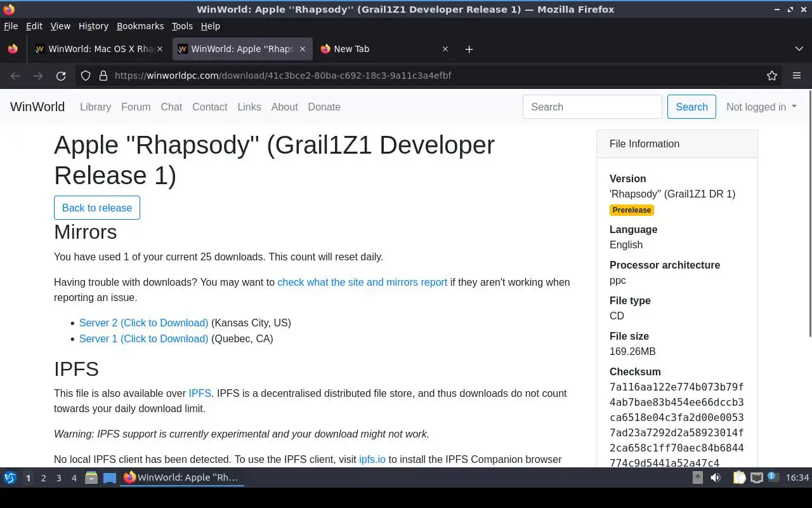Close the New Tab tab
This screenshot has width=812, height=508.
[x=445, y=49]
